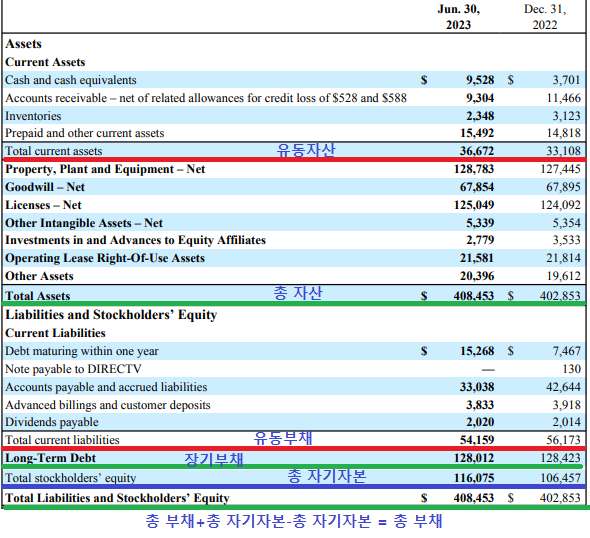Select the 15,492 prepaid assets value
Viewport: 590px width, 538px height.
coord(477,133)
